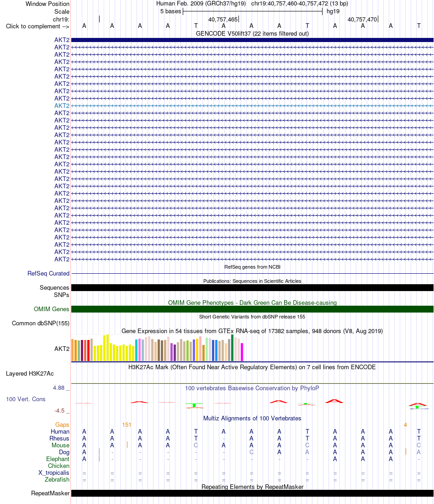Click the black Sequences track bar
This screenshot has width=434, height=504.
point(252,288)
